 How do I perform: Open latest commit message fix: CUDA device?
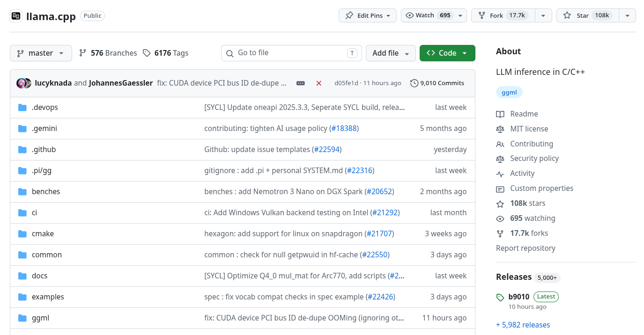tap(222, 83)
